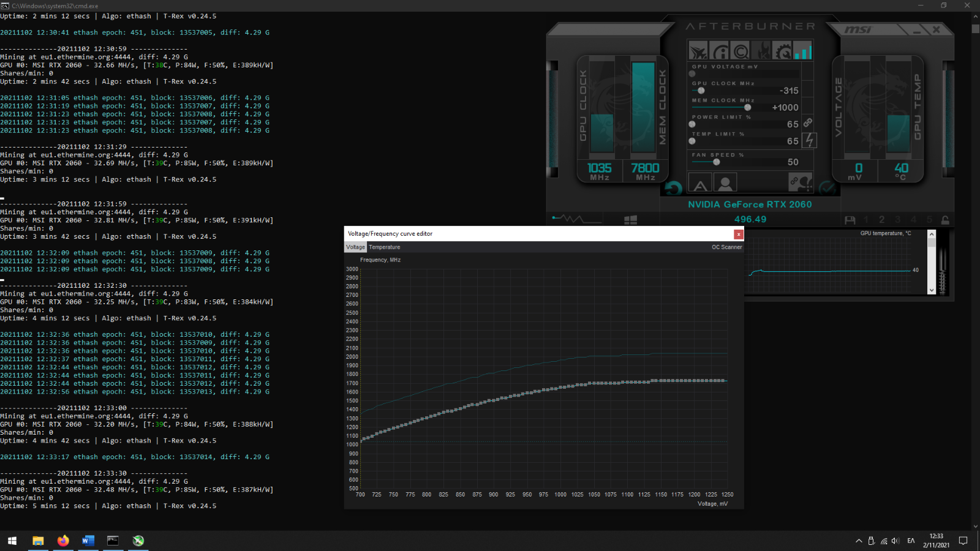This screenshot has height=551, width=980.
Task: Select profile slot 3
Action: pos(898,220)
